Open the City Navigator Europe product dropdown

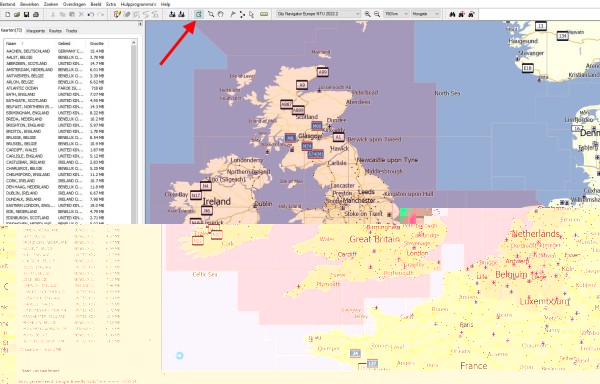(x=318, y=14)
